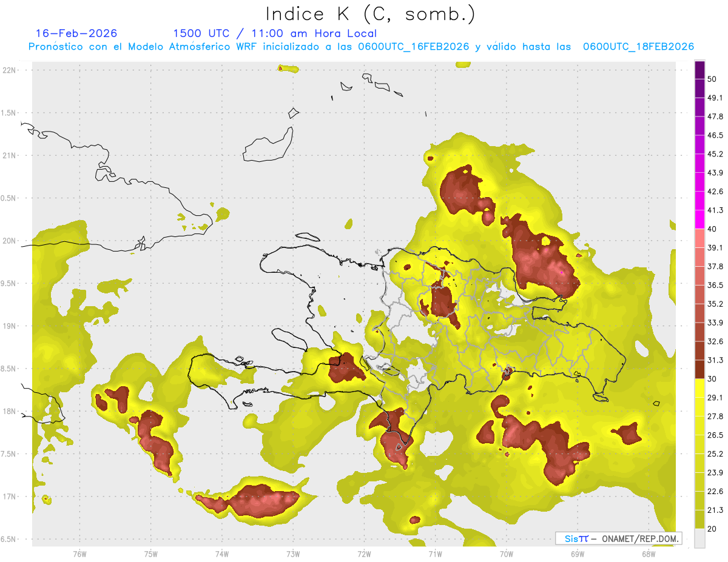Click the '74W' longitude label

222,554
